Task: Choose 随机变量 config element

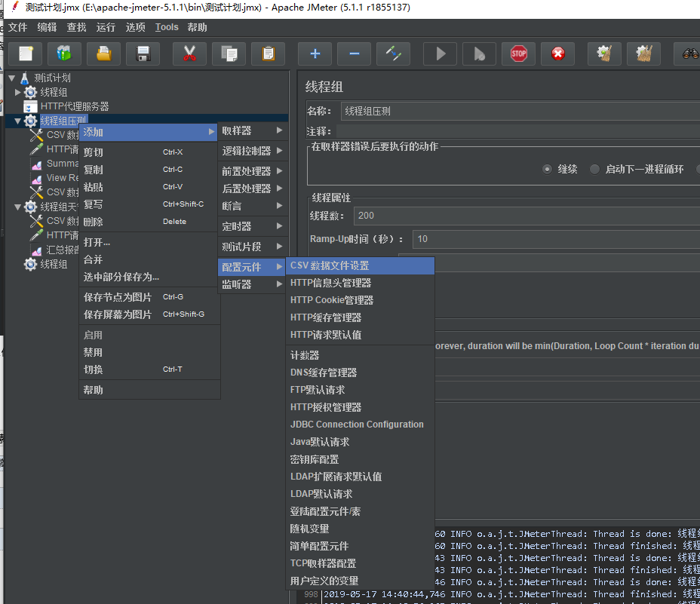Action: click(x=361, y=529)
